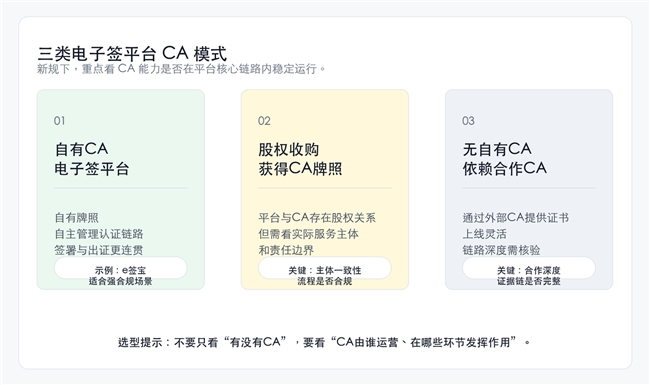Click the 关键：合作深度 pill button
The image size is (650, 385).
pyautogui.click(x=529, y=268)
